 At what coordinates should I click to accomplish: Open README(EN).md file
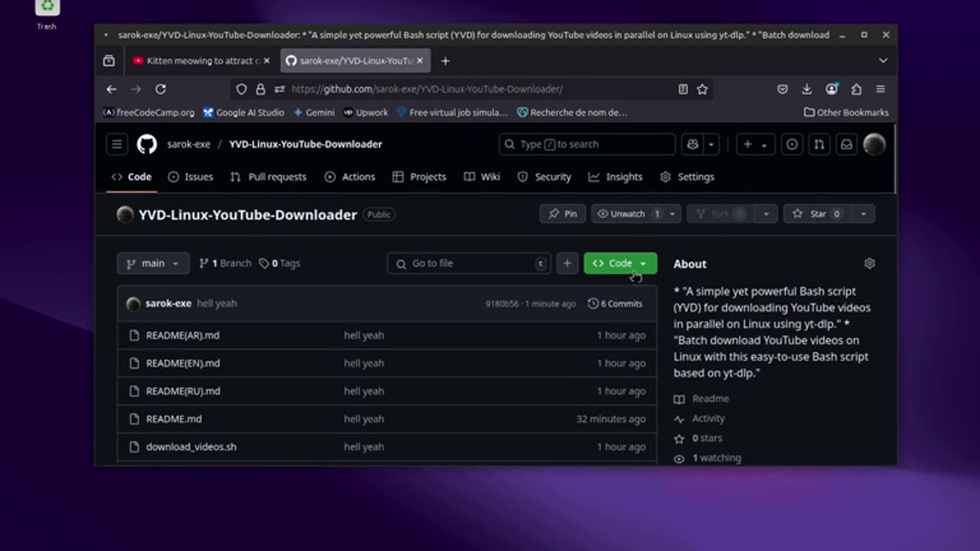pos(182,363)
